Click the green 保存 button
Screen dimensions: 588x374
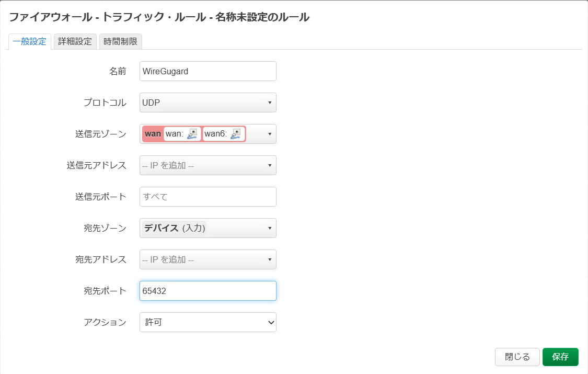[560, 357]
